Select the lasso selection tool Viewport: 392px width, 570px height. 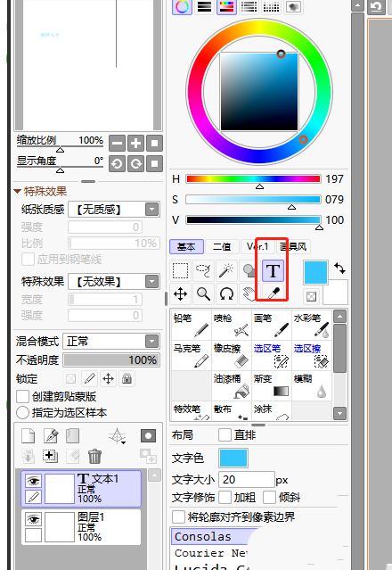[x=203, y=270]
